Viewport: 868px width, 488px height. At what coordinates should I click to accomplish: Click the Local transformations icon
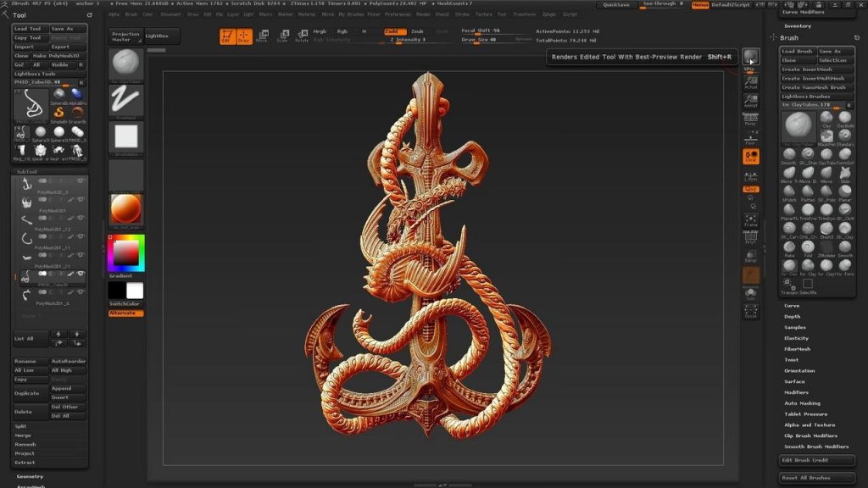tap(751, 157)
